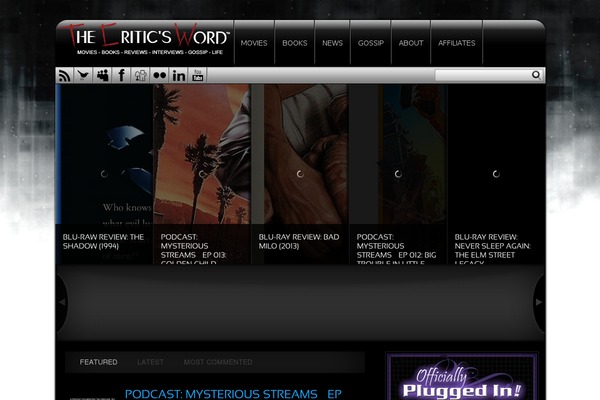The width and height of the screenshot is (600, 400).
Task: Open Never Sleep Again review slide
Action: pyautogui.click(x=496, y=174)
